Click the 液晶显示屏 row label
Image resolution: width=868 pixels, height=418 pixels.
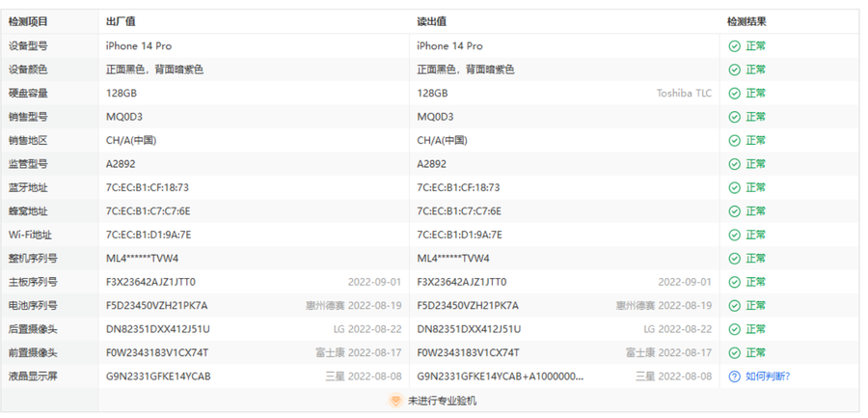click(x=33, y=376)
